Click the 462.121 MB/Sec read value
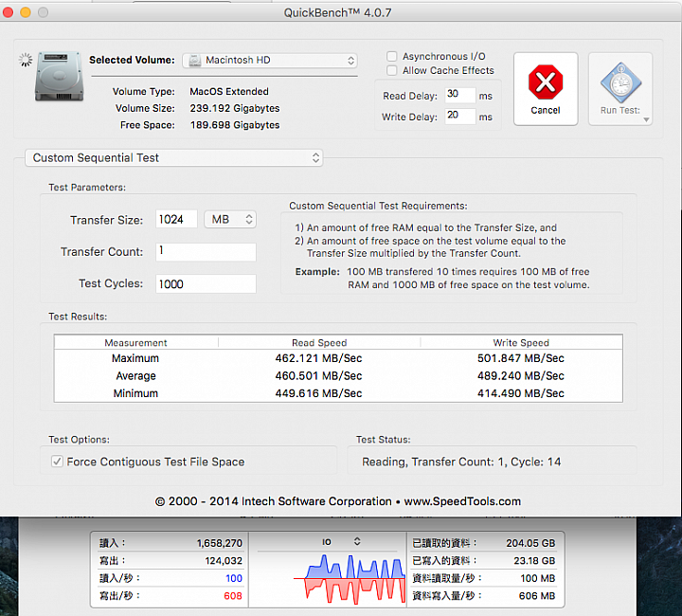The width and height of the screenshot is (682, 616). click(x=318, y=358)
